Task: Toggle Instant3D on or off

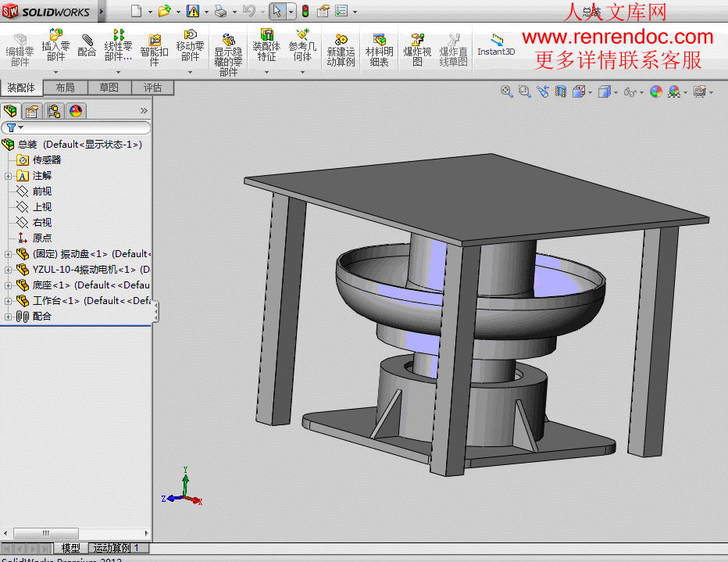Action: coord(496,45)
